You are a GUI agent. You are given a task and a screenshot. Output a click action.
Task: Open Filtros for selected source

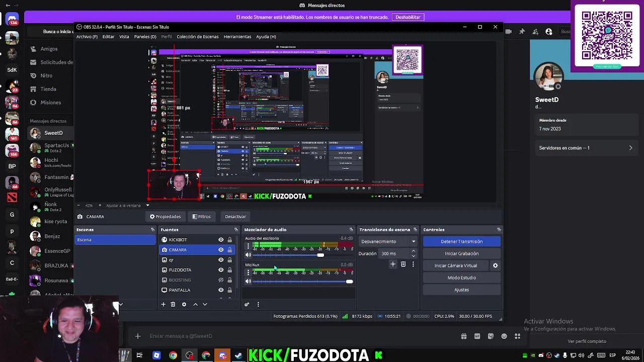[202, 217]
